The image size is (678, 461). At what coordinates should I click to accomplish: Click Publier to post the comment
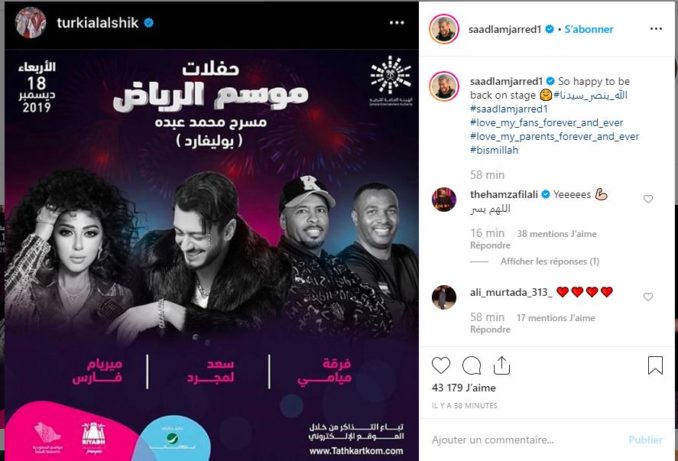645,440
